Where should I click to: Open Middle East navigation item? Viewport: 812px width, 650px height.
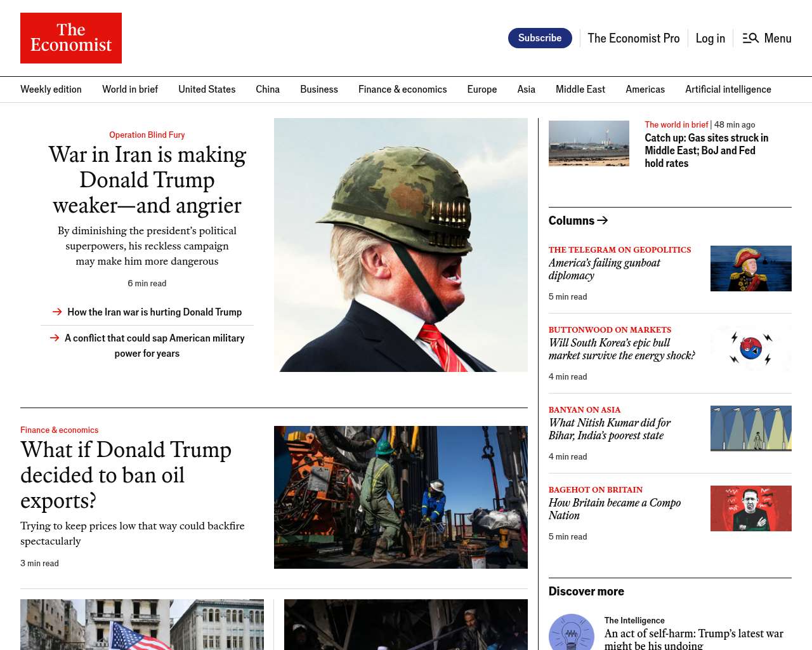pyautogui.click(x=580, y=90)
